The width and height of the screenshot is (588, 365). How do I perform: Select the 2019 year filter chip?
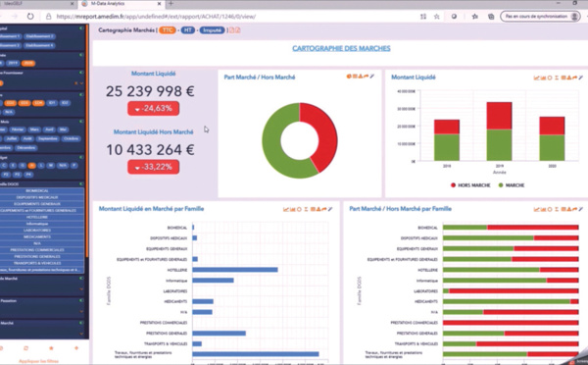point(13,63)
